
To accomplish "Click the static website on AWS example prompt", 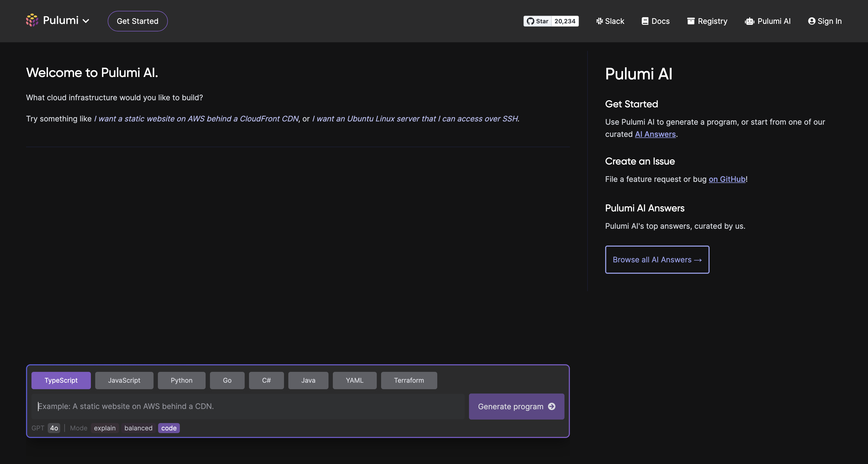I will 196,119.
